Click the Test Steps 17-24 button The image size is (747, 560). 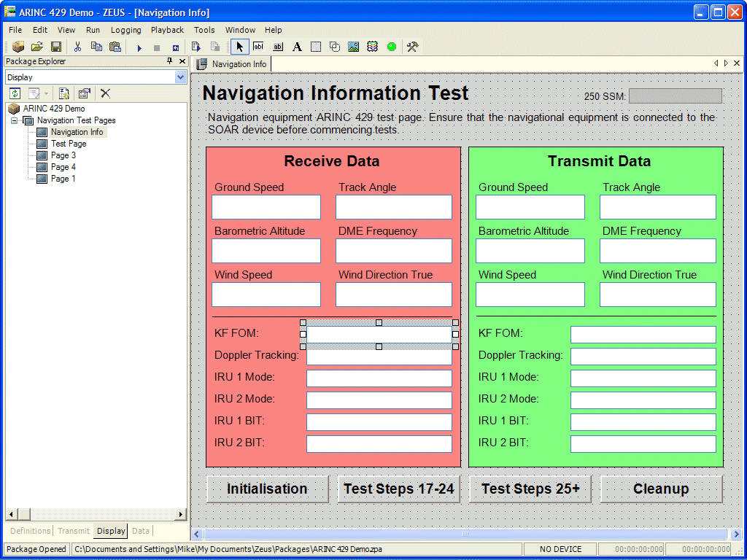tap(399, 489)
